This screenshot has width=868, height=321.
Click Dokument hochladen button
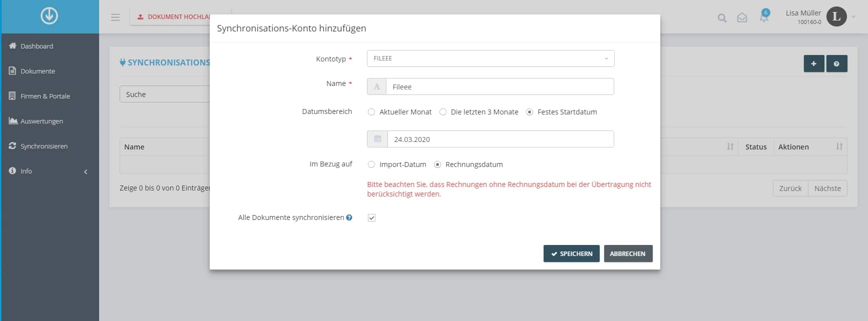pyautogui.click(x=170, y=16)
